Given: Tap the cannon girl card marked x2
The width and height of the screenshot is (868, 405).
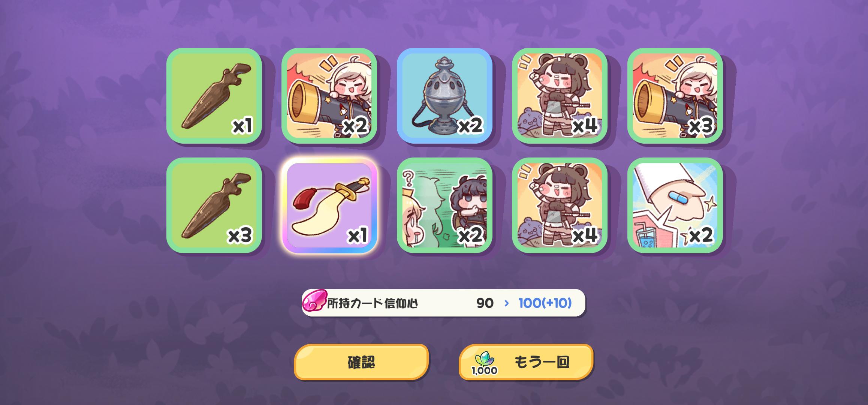Looking at the screenshot, I should coord(329,96).
